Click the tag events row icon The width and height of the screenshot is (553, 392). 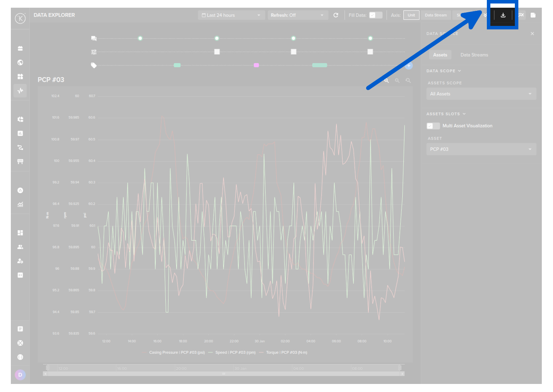click(x=94, y=65)
